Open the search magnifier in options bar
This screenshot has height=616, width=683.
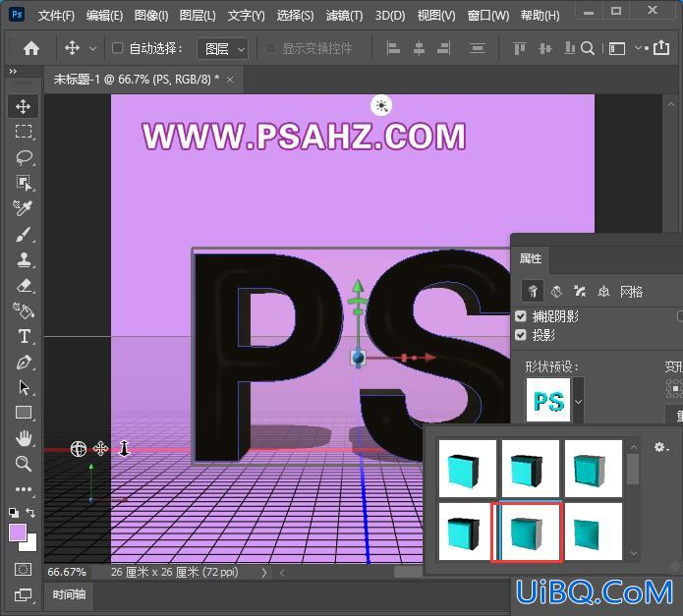588,48
